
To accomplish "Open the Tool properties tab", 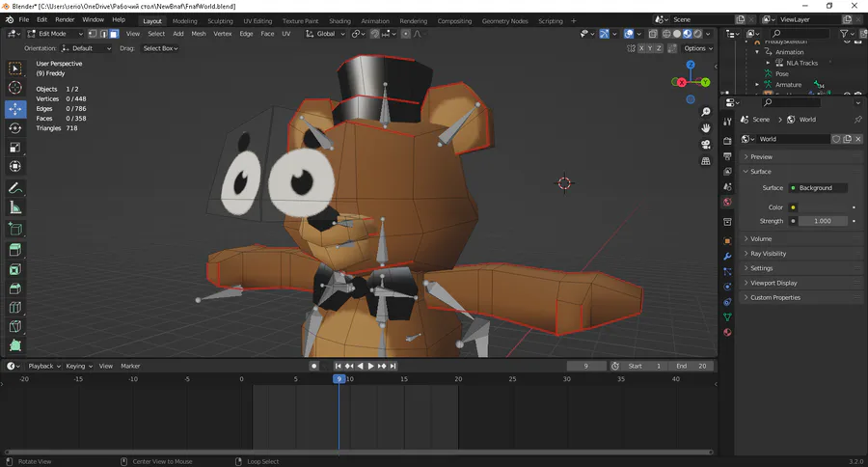I will point(727,122).
